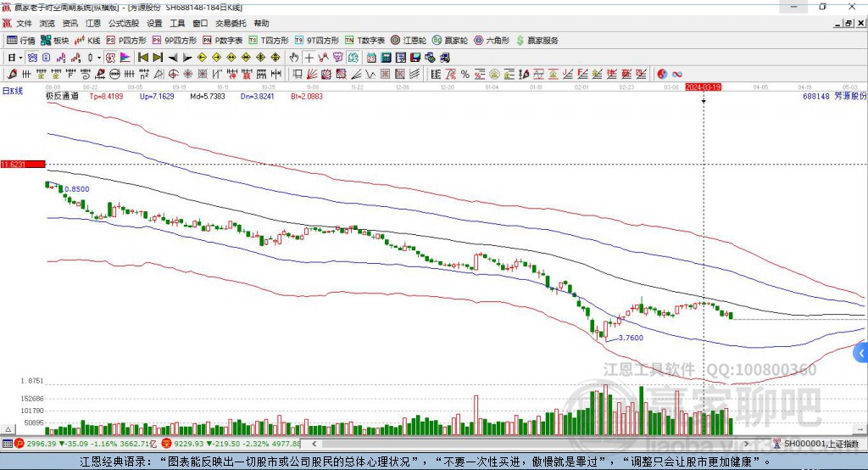Restore the inner child window
This screenshot has width=868, height=470.
[x=849, y=23]
